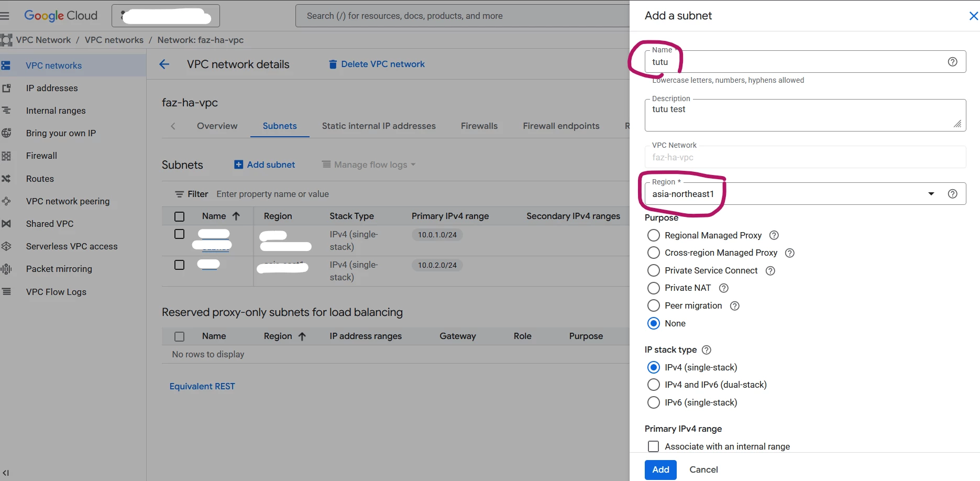The height and width of the screenshot is (481, 980).
Task: Go to VPC networks breadcrumb
Action: pos(114,40)
